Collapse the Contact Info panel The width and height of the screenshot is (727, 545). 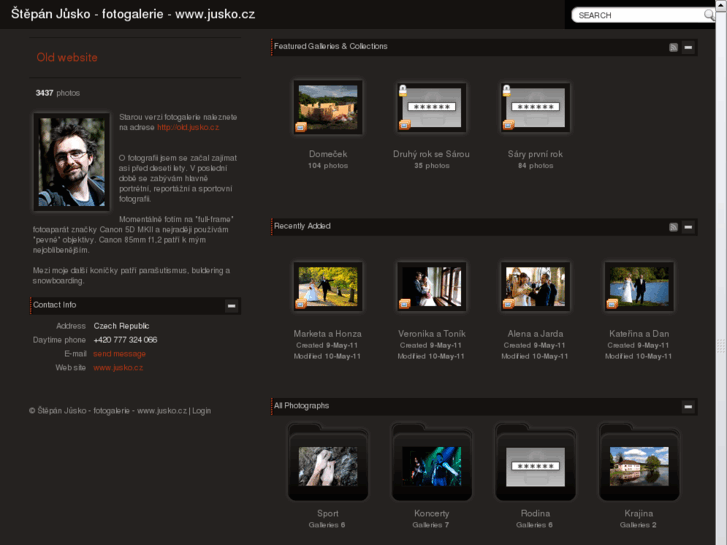pos(231,306)
